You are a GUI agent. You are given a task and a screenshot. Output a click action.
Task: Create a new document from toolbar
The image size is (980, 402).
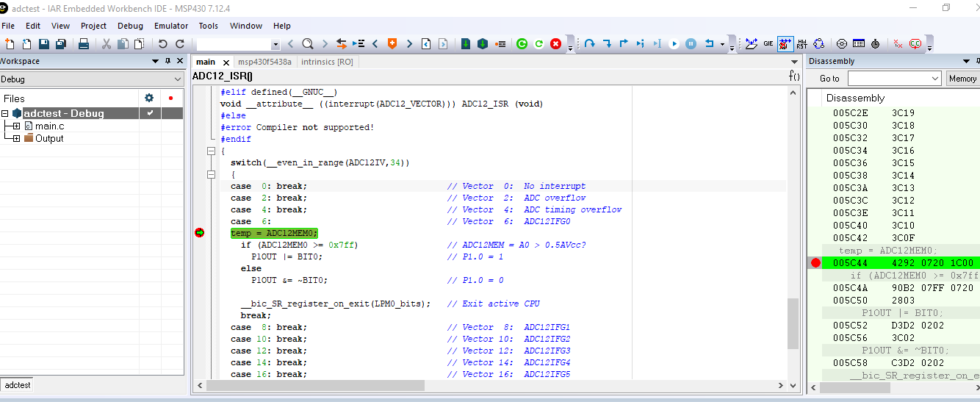tap(10, 44)
